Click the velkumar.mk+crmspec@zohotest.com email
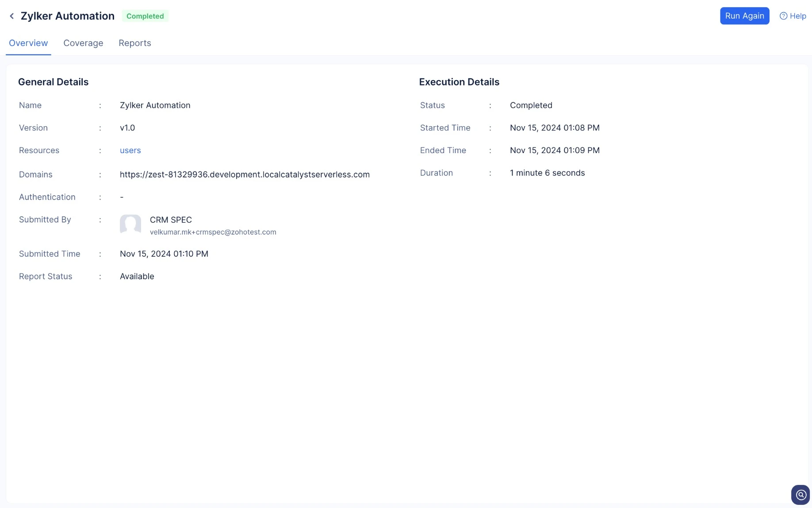 coord(213,232)
